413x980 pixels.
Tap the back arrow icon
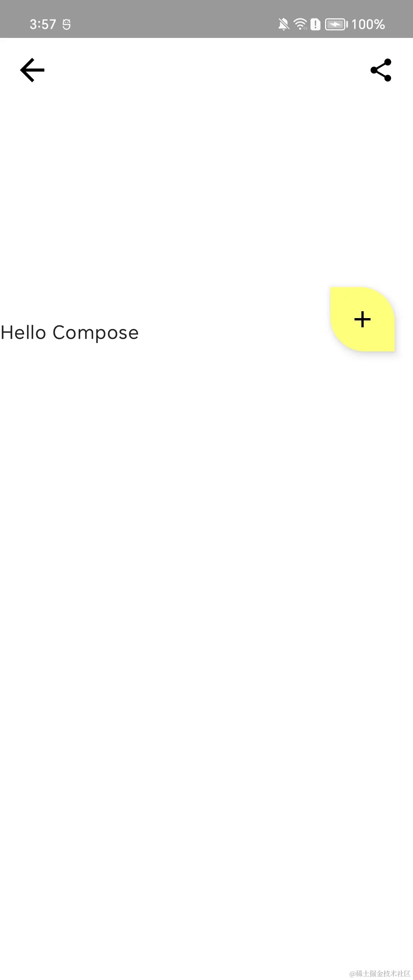pos(33,70)
